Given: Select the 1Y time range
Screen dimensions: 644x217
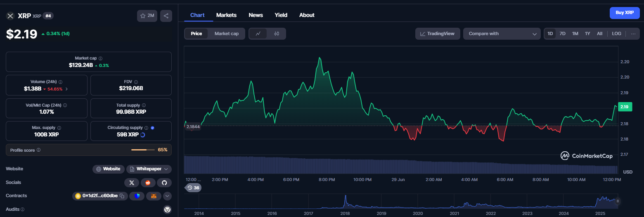Looking at the screenshot, I should (587, 33).
